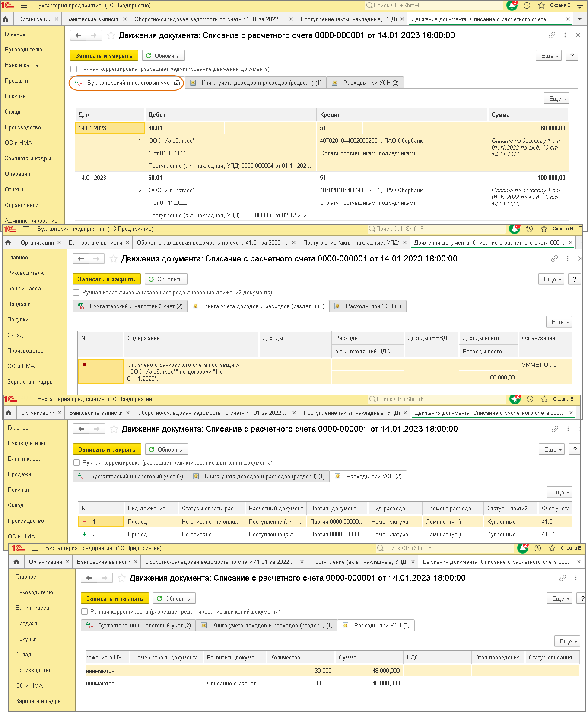Open history clock icon in Доходы/Расходы window
The image size is (588, 713).
click(x=529, y=229)
